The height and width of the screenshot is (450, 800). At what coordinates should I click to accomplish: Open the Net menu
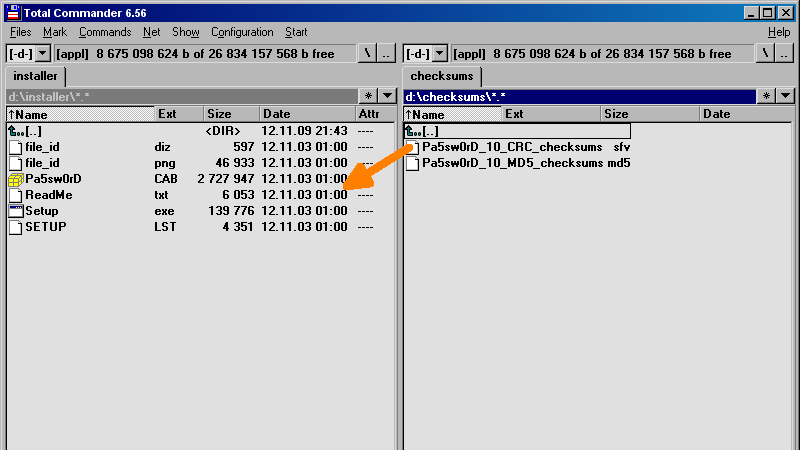152,32
